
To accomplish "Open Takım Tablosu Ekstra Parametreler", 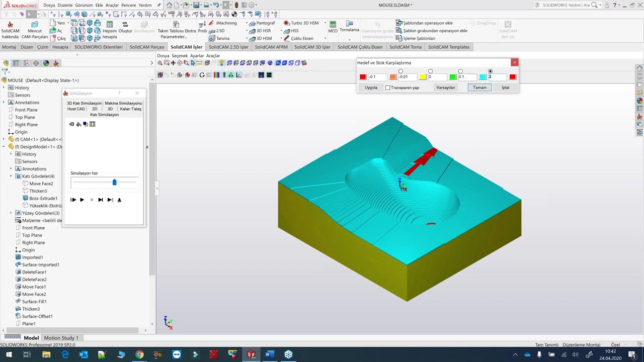I will click(177, 31).
